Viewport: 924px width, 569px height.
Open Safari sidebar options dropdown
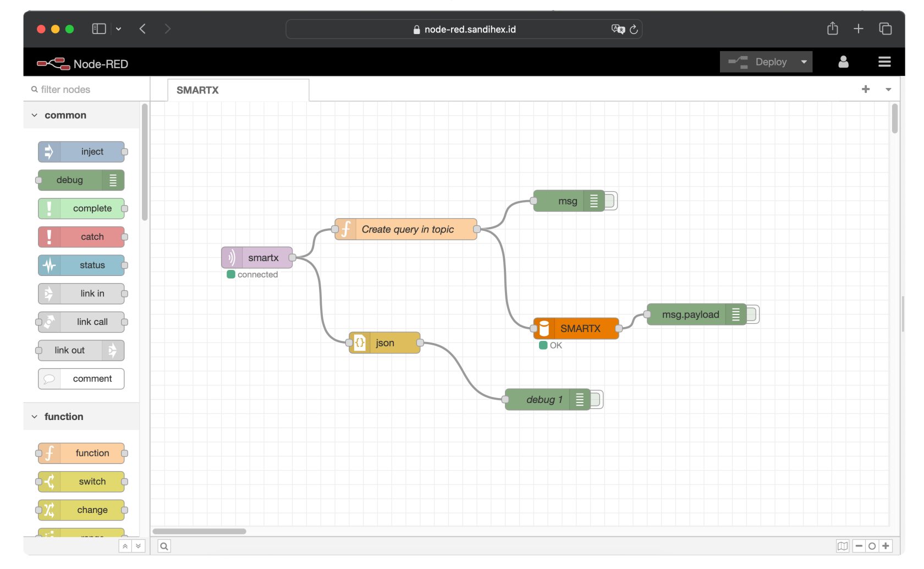point(118,29)
